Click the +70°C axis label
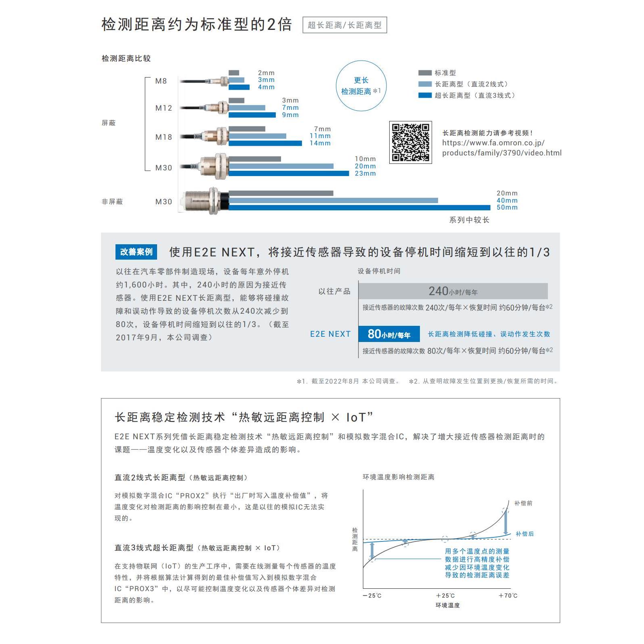The width and height of the screenshot is (644, 644). pyautogui.click(x=508, y=596)
